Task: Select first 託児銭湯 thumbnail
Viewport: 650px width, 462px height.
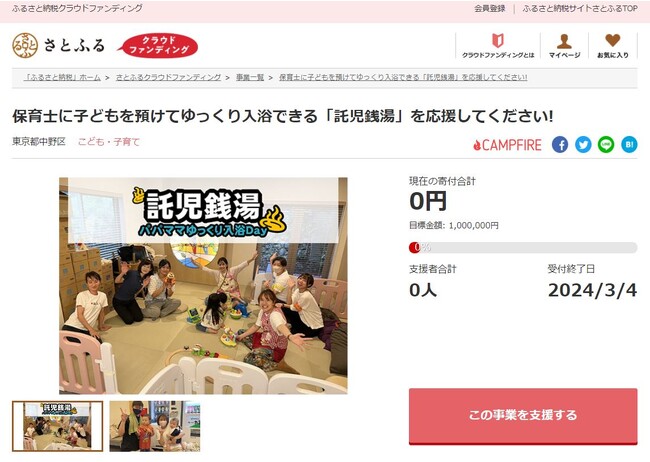Action: click(58, 426)
